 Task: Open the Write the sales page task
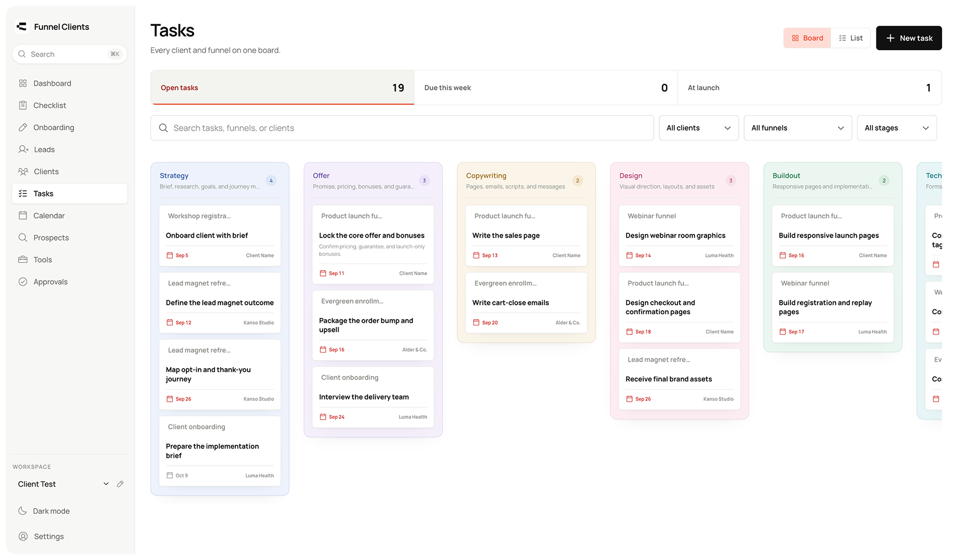526,235
